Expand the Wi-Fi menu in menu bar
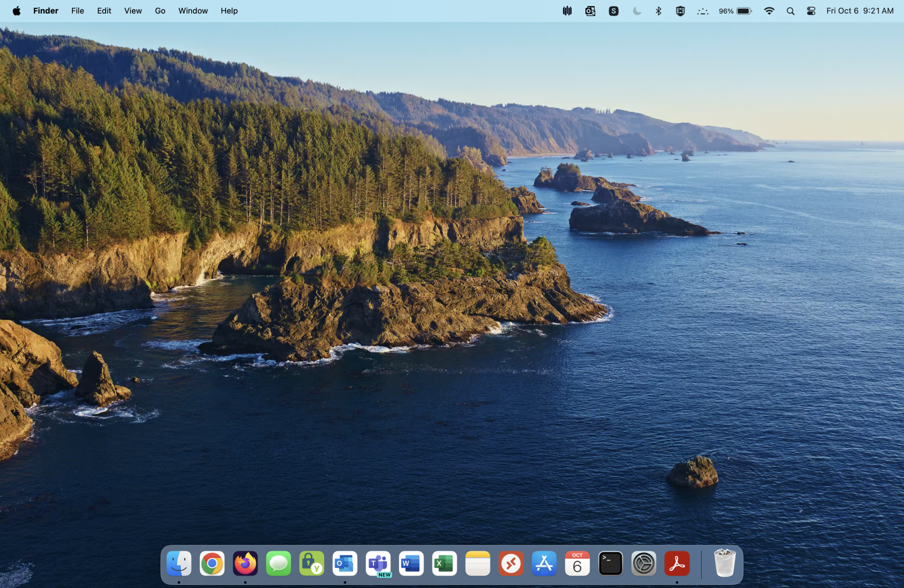The width and height of the screenshot is (904, 588). (769, 11)
